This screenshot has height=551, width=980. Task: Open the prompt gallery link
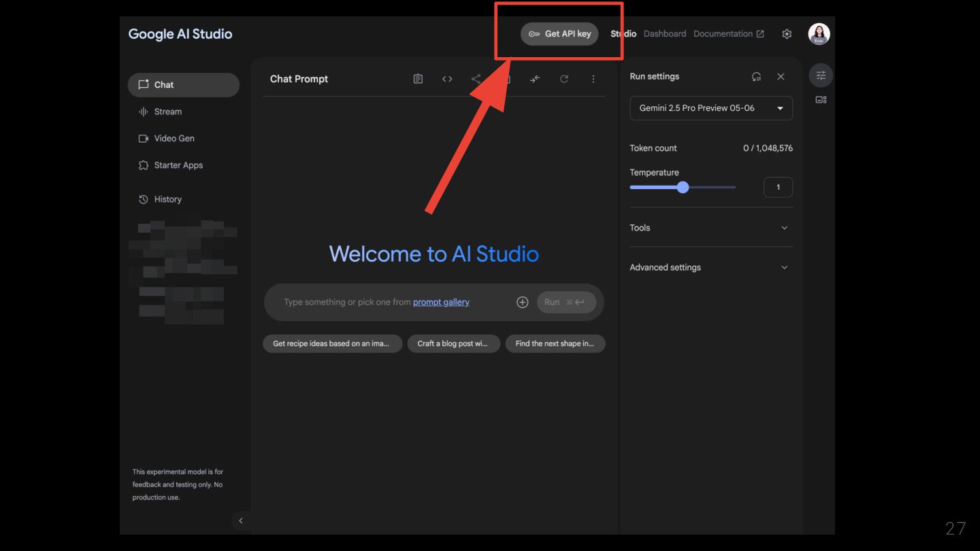[441, 302]
